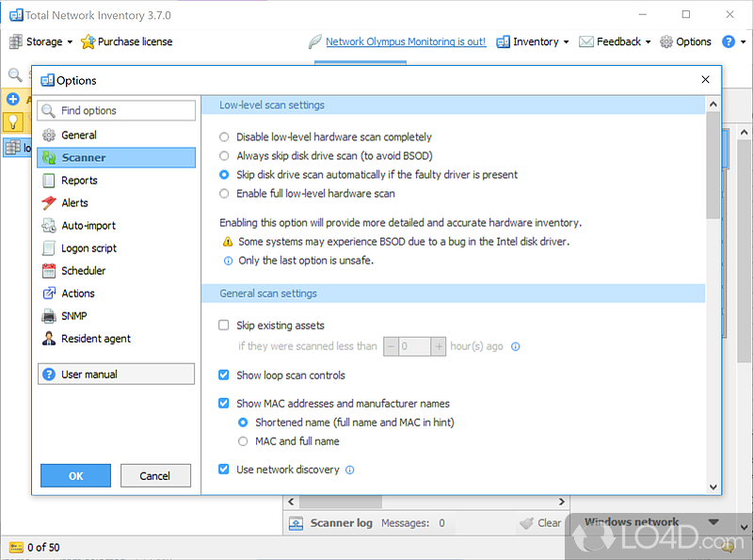Open Resident agent person icon

point(49,338)
